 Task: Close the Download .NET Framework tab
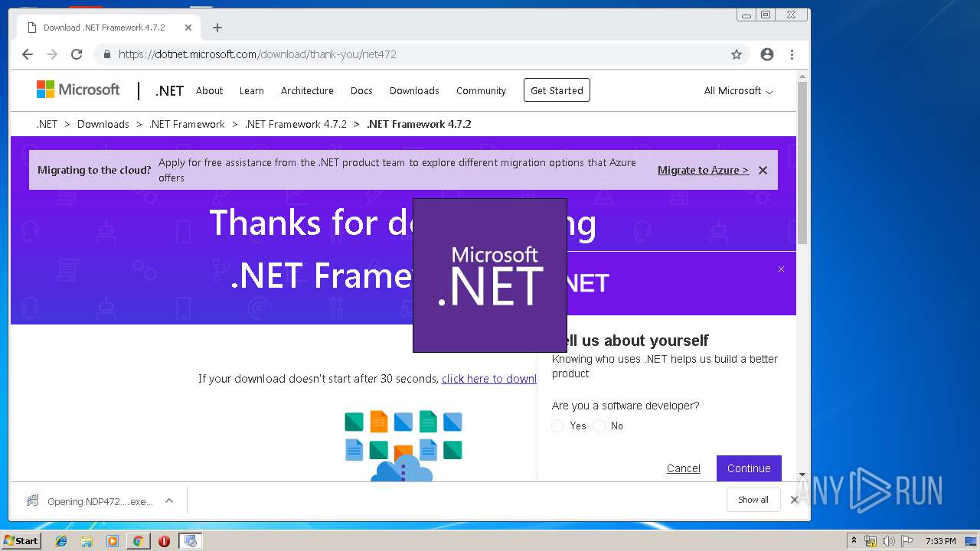click(188, 28)
